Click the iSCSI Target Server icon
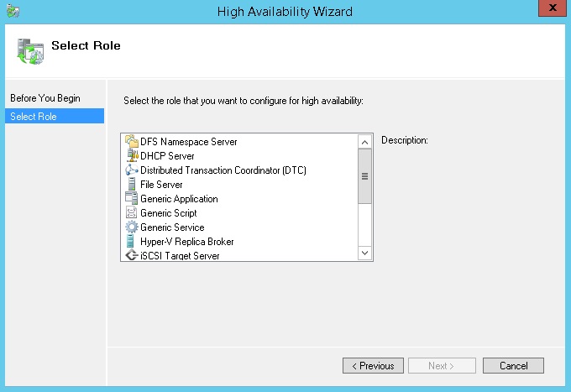Viewport: 571px width, 392px height. click(x=132, y=255)
